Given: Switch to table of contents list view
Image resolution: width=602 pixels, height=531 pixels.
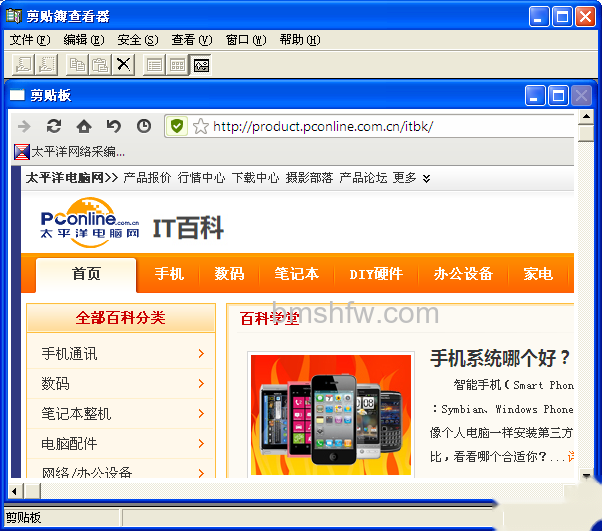Looking at the screenshot, I should 154,65.
